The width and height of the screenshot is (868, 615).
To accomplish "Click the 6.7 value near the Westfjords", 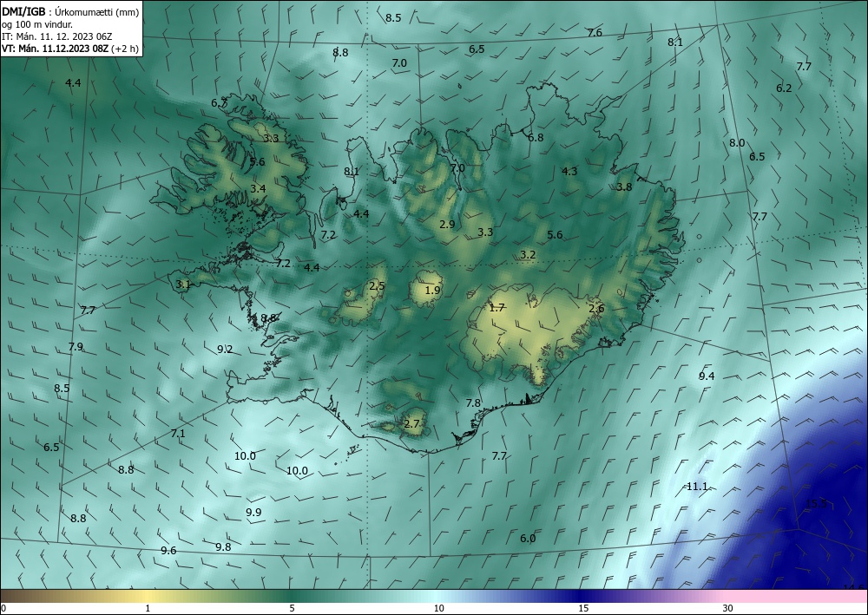I will (x=220, y=103).
